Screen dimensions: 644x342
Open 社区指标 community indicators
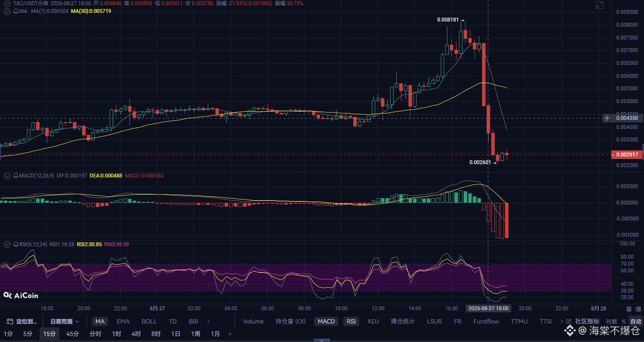[x=587, y=321]
